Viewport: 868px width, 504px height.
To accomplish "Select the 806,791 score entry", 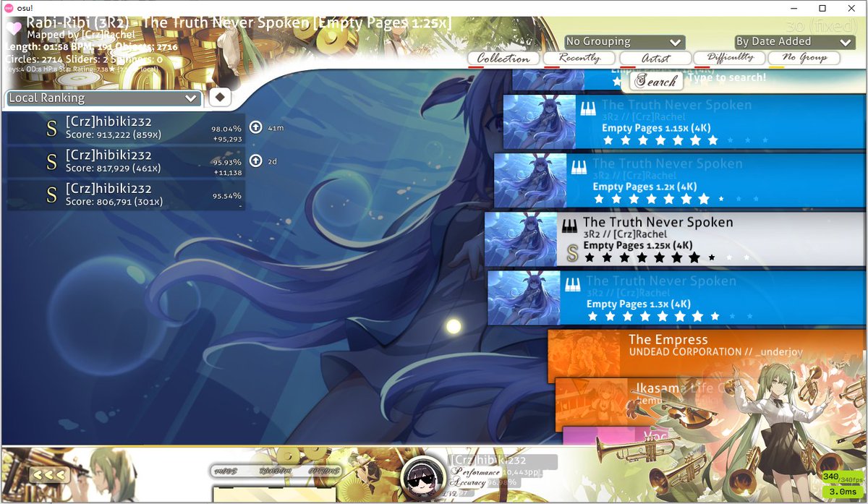I will pos(126,195).
